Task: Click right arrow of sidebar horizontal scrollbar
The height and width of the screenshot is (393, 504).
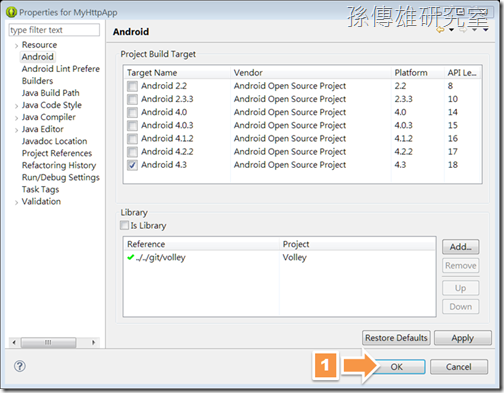Action: point(93,342)
